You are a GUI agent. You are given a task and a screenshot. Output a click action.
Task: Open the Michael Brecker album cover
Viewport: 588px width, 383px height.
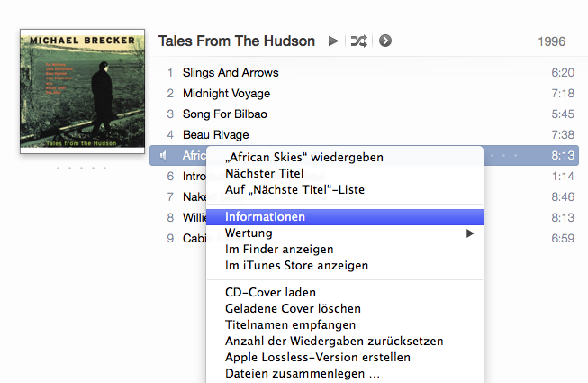(x=83, y=91)
